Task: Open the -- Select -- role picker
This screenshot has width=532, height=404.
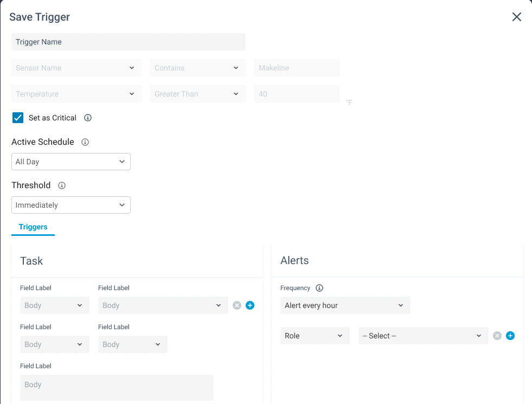Action: 422,336
